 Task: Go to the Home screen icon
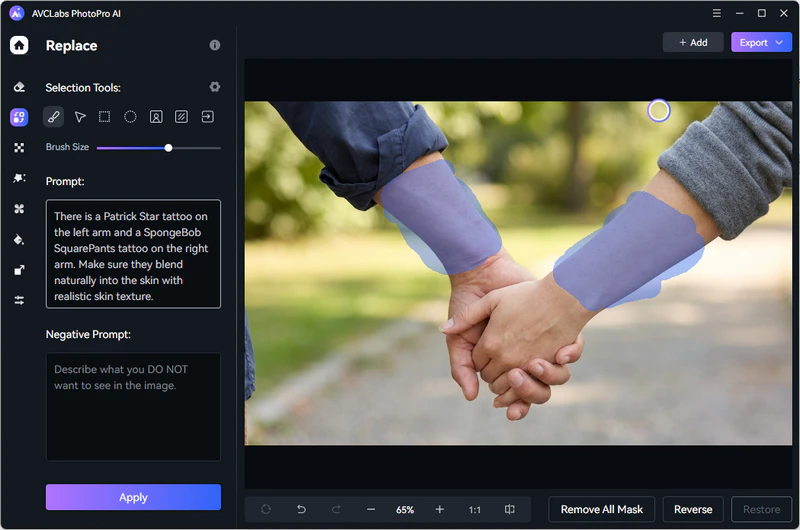pyautogui.click(x=19, y=45)
